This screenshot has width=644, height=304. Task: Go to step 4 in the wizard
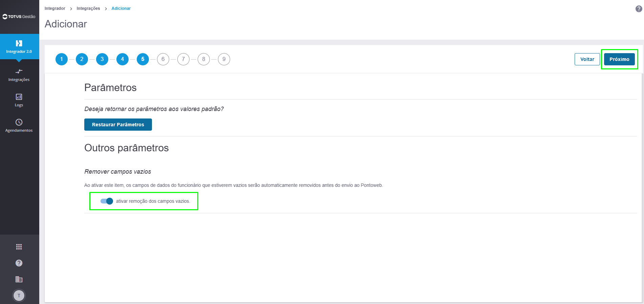(123, 59)
